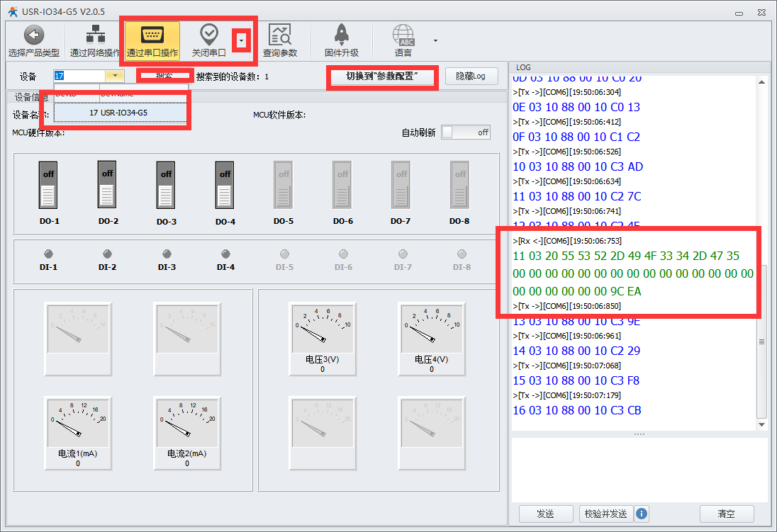Viewport: 777px width, 532px height.
Task: Click the DI-4 indicator LED
Action: 225,254
